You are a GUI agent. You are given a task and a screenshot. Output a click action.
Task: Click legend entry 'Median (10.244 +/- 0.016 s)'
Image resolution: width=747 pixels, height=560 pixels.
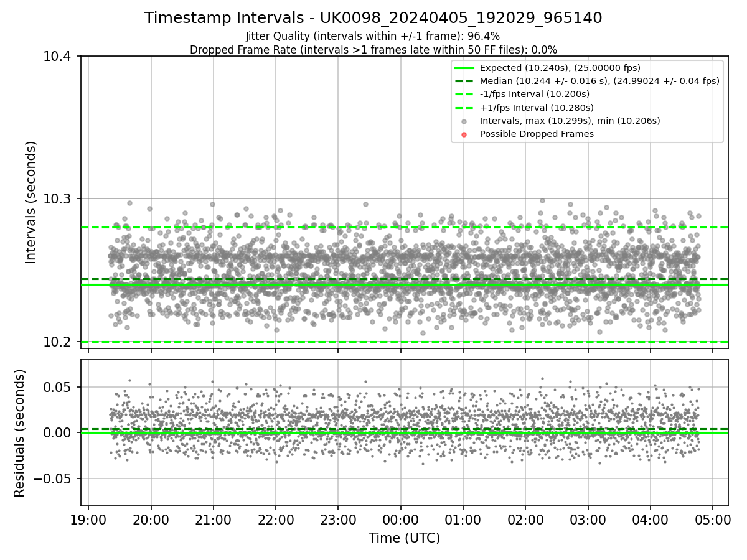pos(599,81)
